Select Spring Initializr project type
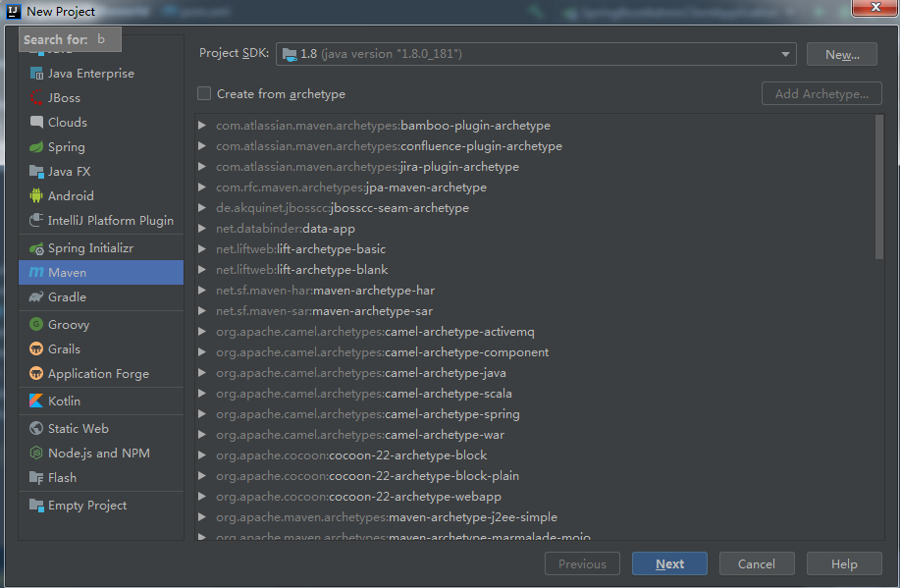900x588 pixels. [101, 248]
